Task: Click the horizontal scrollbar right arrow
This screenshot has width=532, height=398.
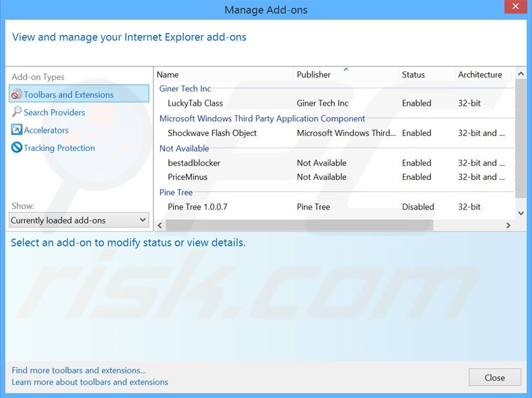Action: coord(508,225)
